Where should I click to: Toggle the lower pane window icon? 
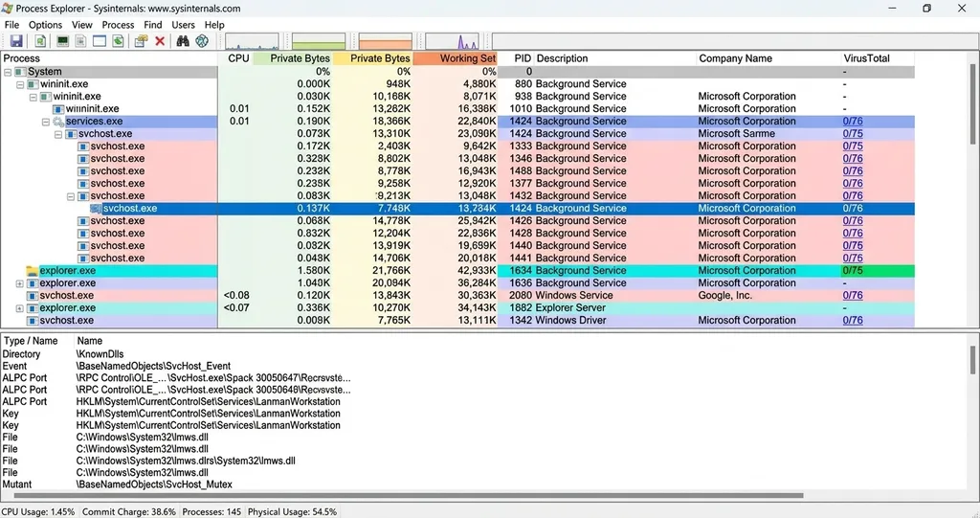(100, 41)
